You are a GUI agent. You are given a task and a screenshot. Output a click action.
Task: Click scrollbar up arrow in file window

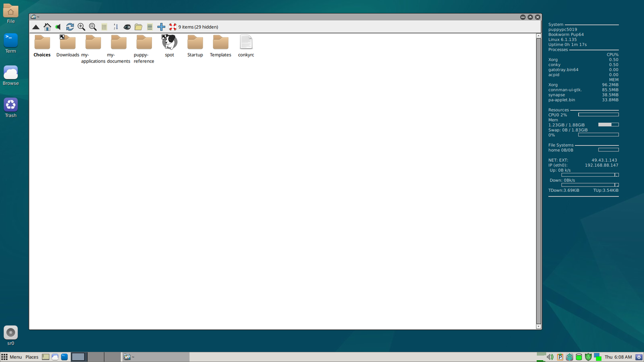pos(538,36)
